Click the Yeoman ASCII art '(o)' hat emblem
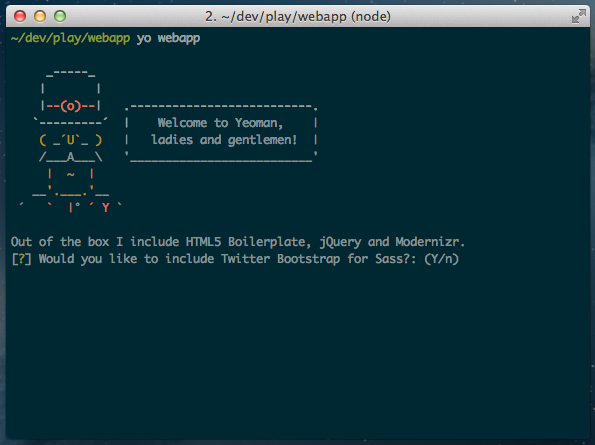 (x=71, y=106)
